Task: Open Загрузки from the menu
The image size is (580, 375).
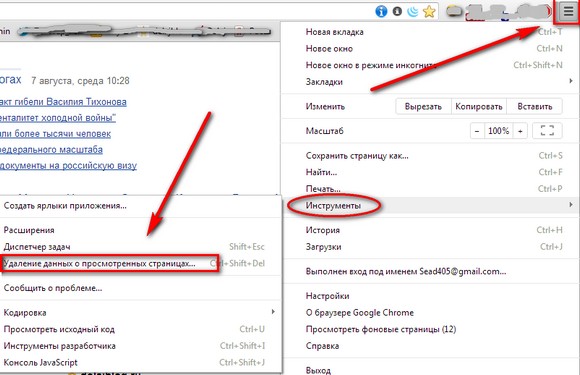Action: pyautogui.click(x=431, y=247)
